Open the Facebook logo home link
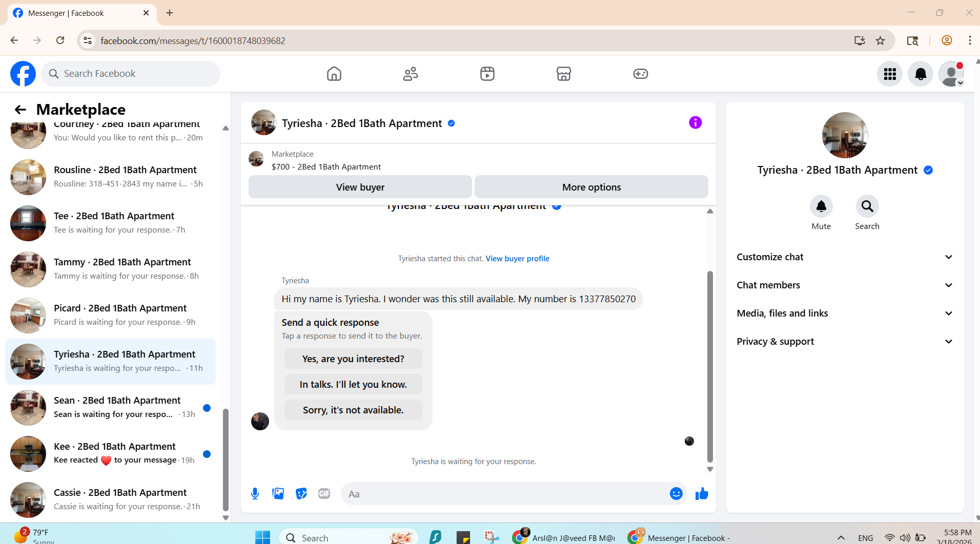Viewport: 980px width, 544px height. pyautogui.click(x=23, y=74)
